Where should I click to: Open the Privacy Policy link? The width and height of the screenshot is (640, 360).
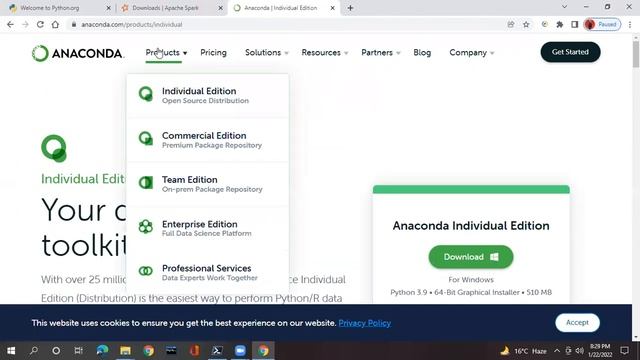[x=364, y=323]
